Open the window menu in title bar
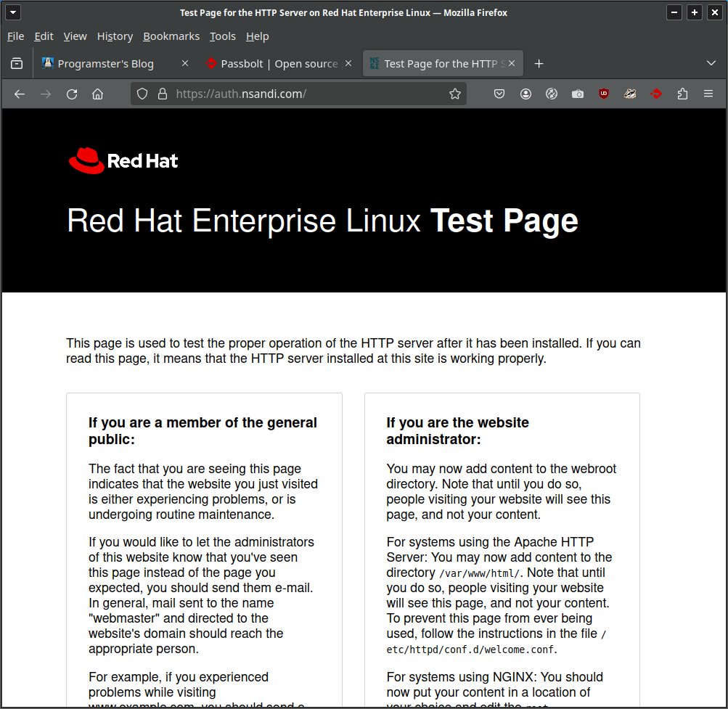This screenshot has width=728, height=709. [x=13, y=12]
